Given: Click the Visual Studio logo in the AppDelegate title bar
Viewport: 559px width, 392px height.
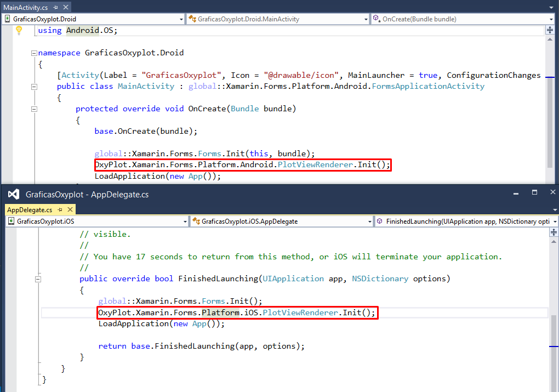Looking at the screenshot, I should click(x=13, y=193).
